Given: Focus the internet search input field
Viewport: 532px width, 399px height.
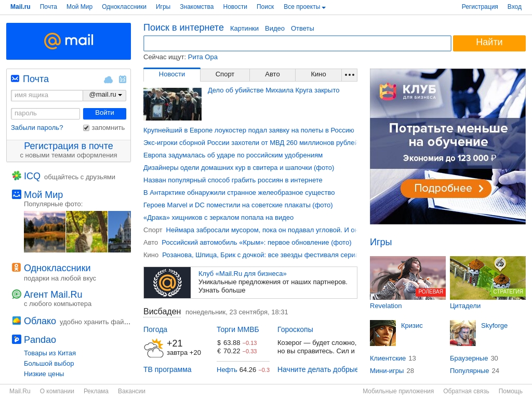Looking at the screenshot, I should (297, 43).
